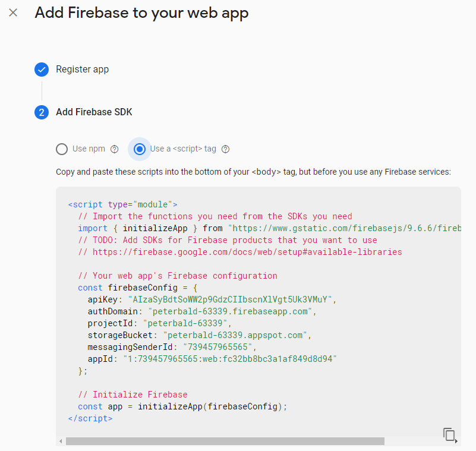Image resolution: width=476 pixels, height=451 pixels.
Task: Click the const firebaseConfig declaration line
Action: click(137, 288)
